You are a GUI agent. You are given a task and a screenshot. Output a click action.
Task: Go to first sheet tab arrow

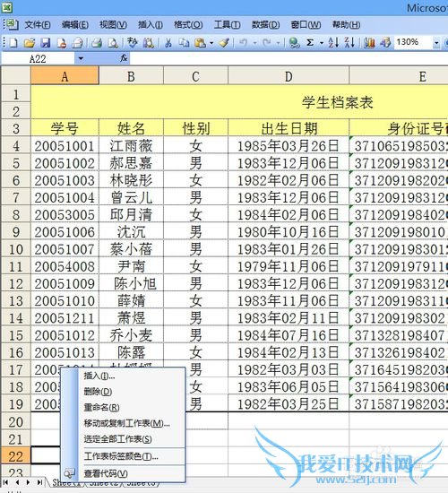pyautogui.click(x=5, y=482)
